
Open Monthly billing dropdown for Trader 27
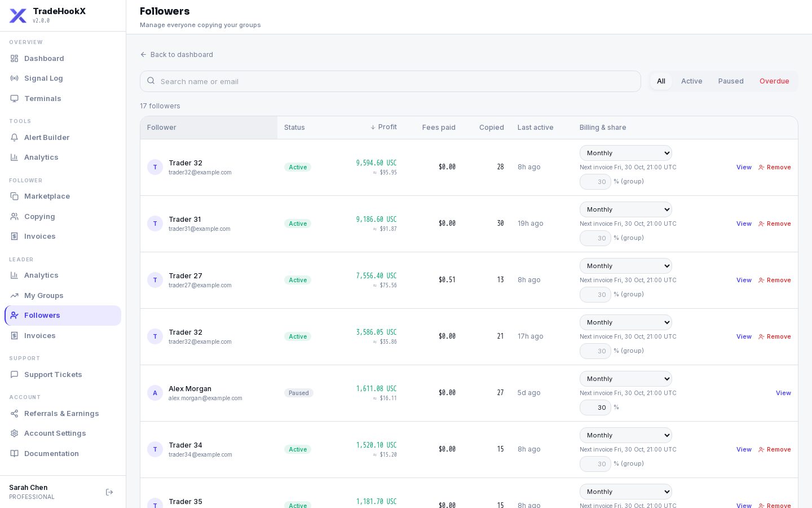point(626,266)
